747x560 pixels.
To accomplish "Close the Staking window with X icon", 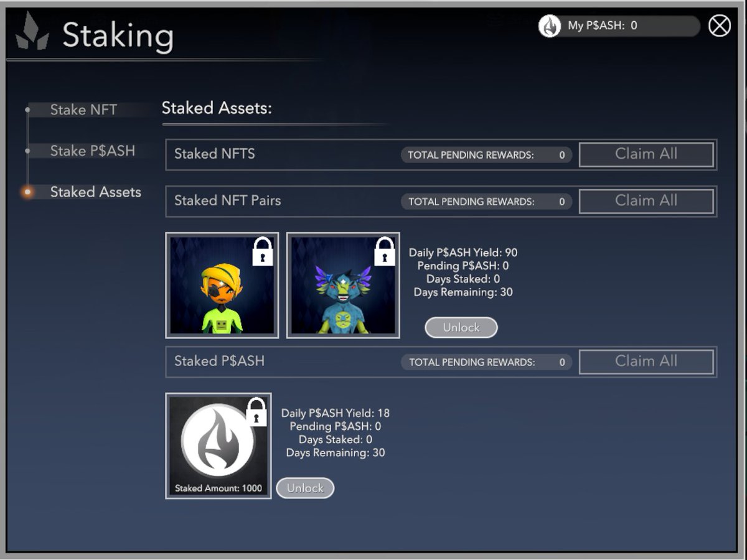I will pyautogui.click(x=720, y=26).
